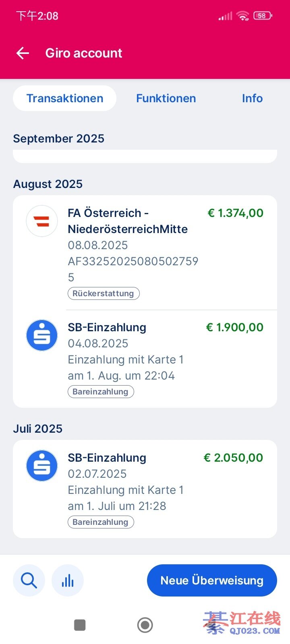Switch to the Transaktionen tab

pos(65,98)
